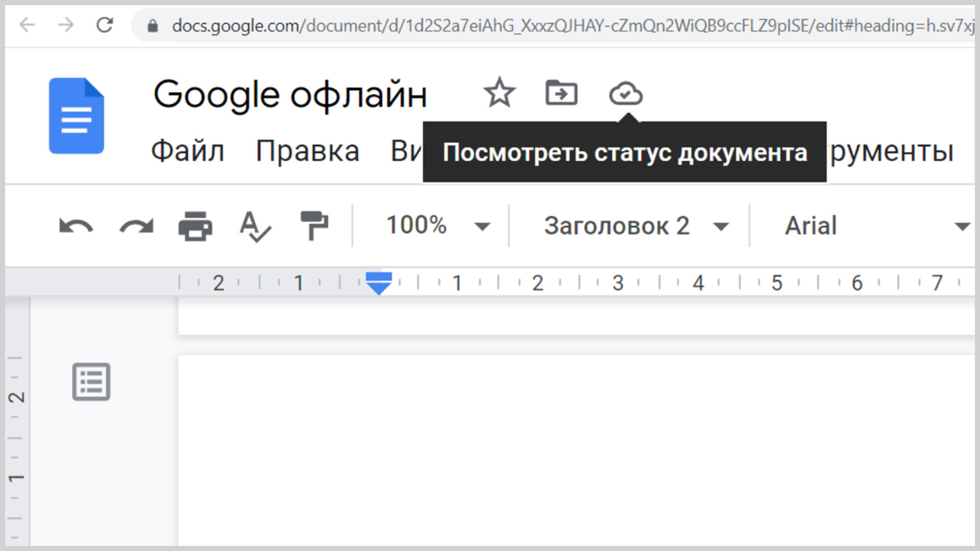The width and height of the screenshot is (980, 551).
Task: Expand the 100% zoom dropdown
Action: pyautogui.click(x=437, y=226)
